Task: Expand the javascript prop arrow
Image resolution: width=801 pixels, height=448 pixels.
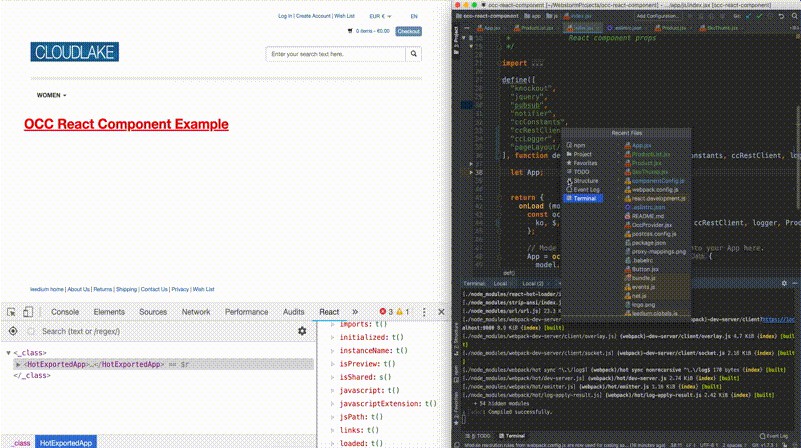Action: (x=333, y=390)
